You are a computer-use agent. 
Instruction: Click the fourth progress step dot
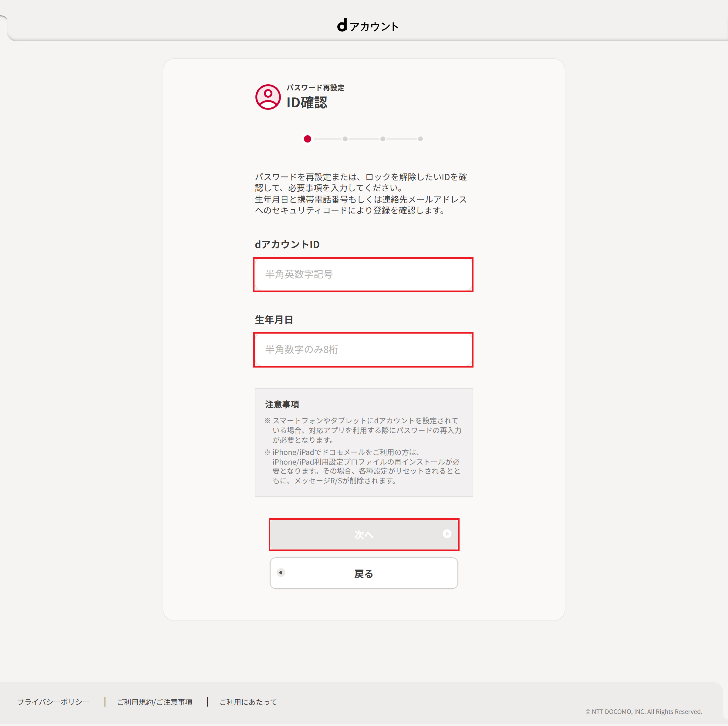[x=420, y=139]
